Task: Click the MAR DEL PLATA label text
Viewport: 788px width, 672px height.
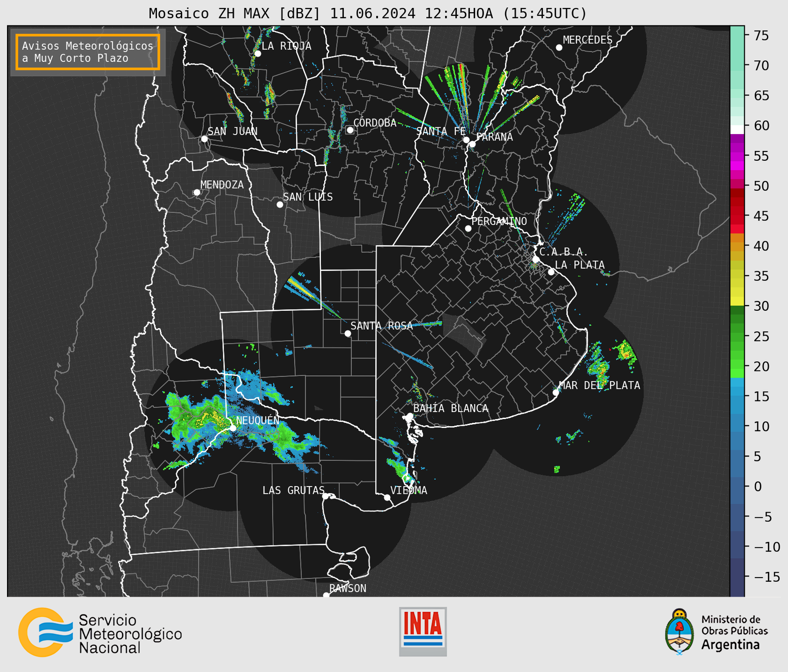Action: [x=600, y=386]
